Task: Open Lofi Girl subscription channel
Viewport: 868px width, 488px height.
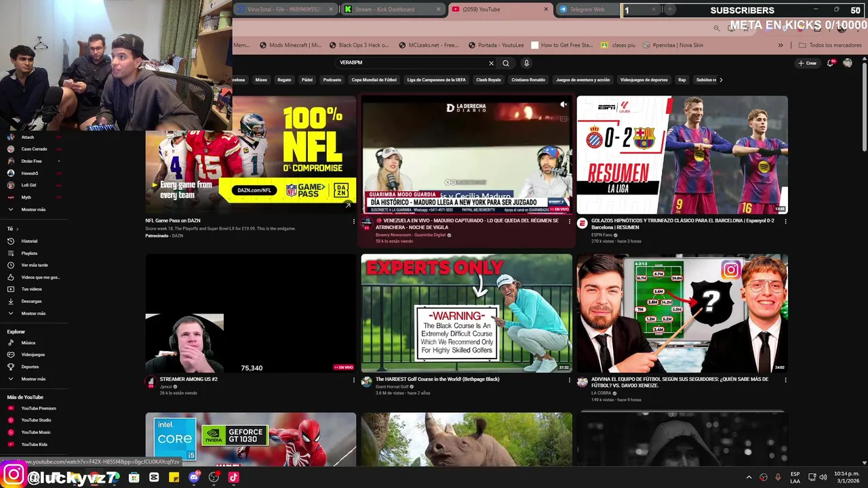Action: click(28, 185)
